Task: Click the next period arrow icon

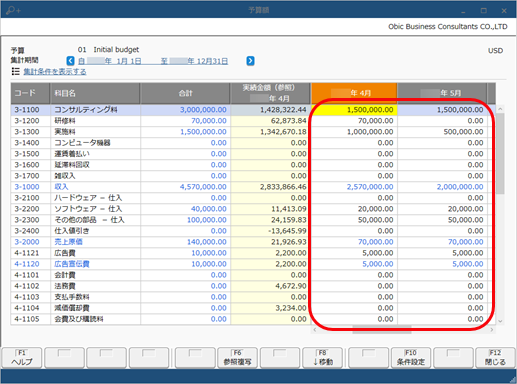Action: pos(250,61)
